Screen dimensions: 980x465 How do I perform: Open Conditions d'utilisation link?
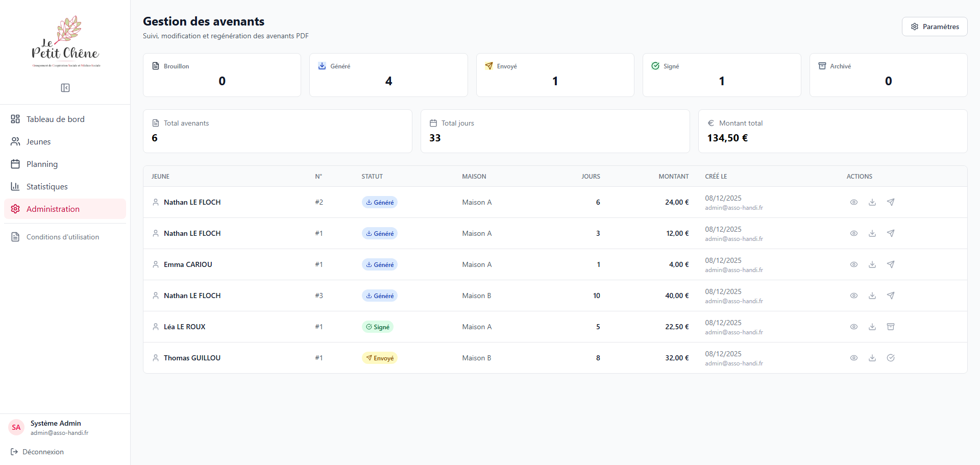65,237
